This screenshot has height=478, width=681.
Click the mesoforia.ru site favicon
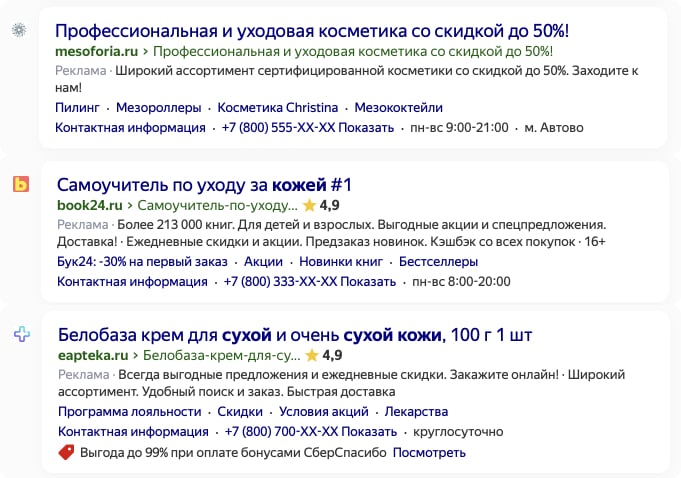pyautogui.click(x=19, y=30)
